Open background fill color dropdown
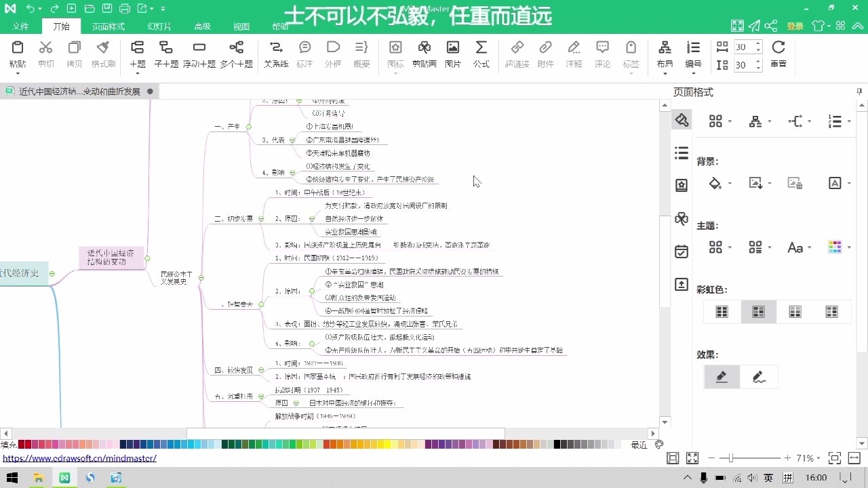868x488 pixels. pyautogui.click(x=719, y=183)
